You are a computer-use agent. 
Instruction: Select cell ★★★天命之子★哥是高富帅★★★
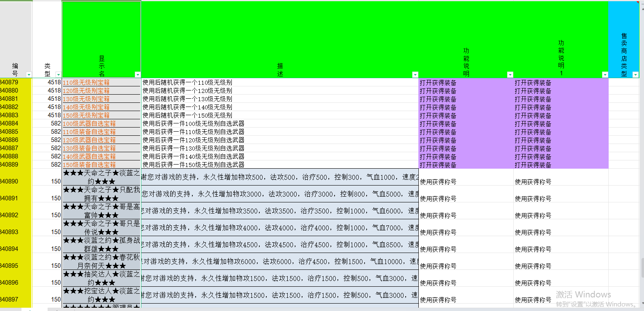pyautogui.click(x=101, y=211)
